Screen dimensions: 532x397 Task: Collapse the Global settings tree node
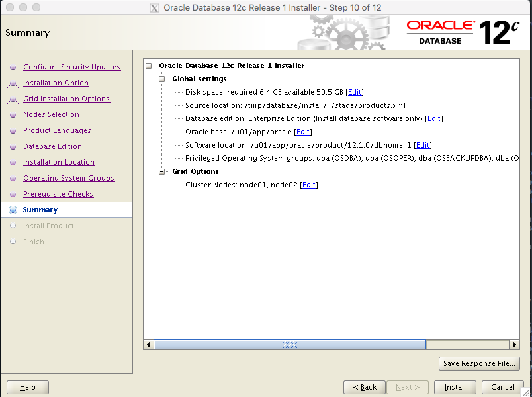(x=161, y=79)
